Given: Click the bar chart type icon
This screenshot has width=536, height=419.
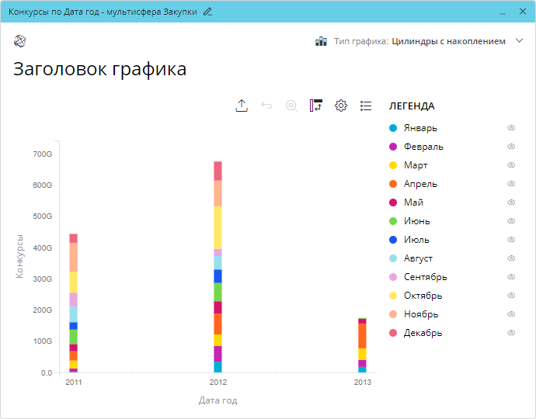Looking at the screenshot, I should 321,41.
